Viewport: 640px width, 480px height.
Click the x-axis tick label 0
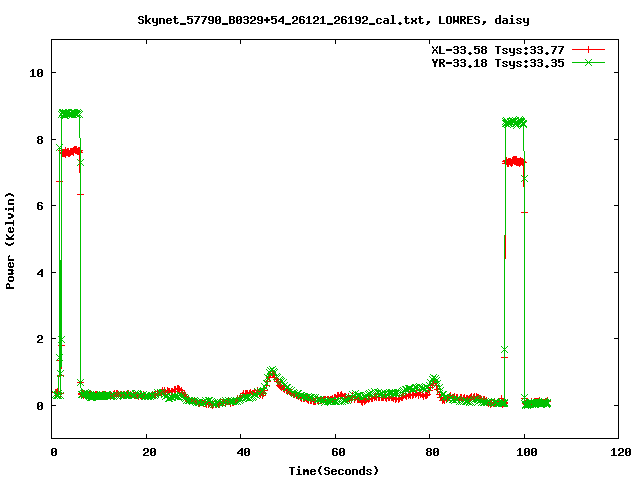click(x=54, y=452)
